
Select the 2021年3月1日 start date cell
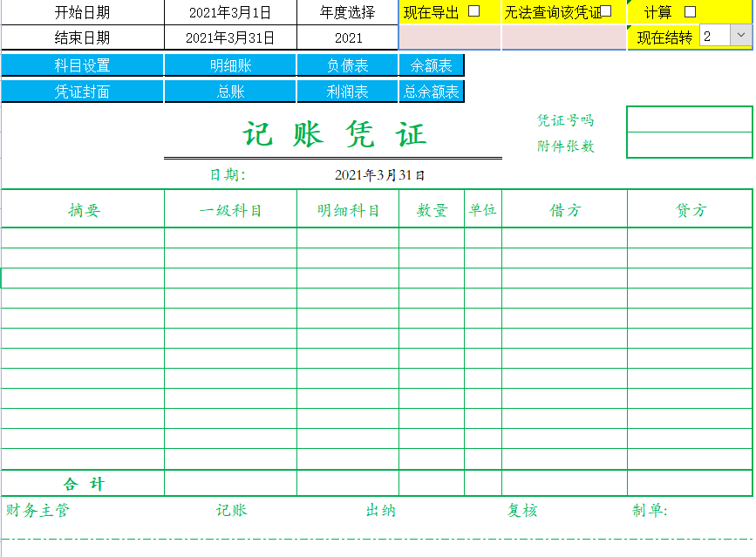point(231,11)
